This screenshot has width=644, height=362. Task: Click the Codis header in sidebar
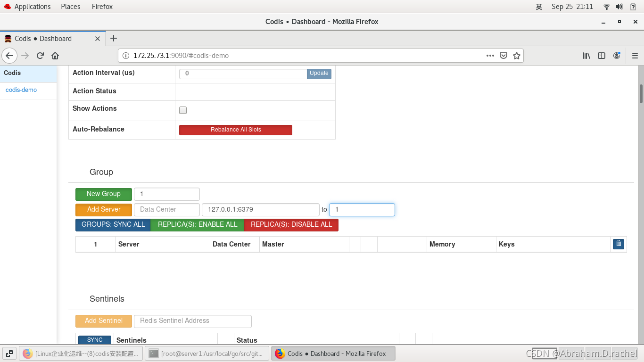coord(28,73)
